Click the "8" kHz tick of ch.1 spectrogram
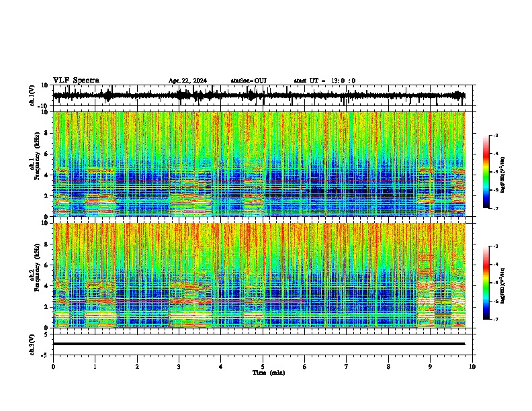This screenshot has height=411, width=532. pyautogui.click(x=46, y=133)
